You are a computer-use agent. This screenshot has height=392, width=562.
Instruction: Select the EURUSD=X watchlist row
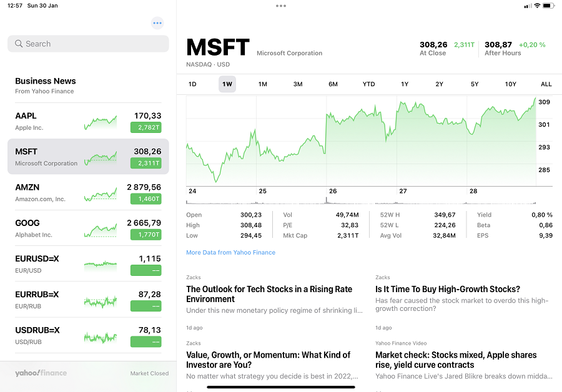coord(88,264)
